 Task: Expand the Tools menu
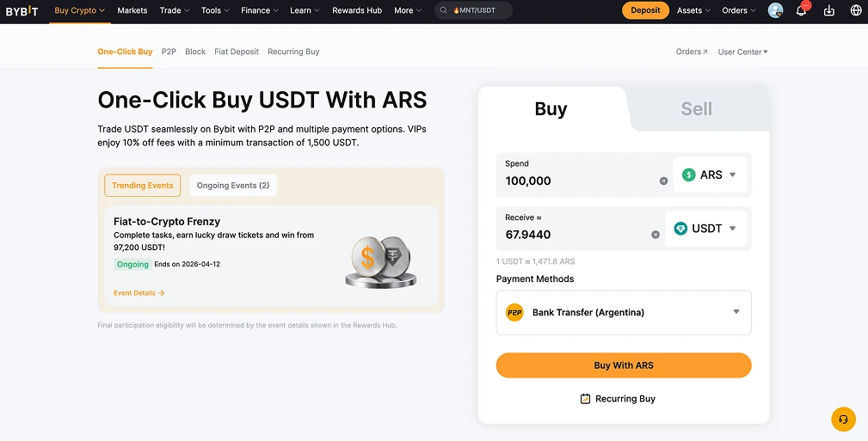point(215,10)
